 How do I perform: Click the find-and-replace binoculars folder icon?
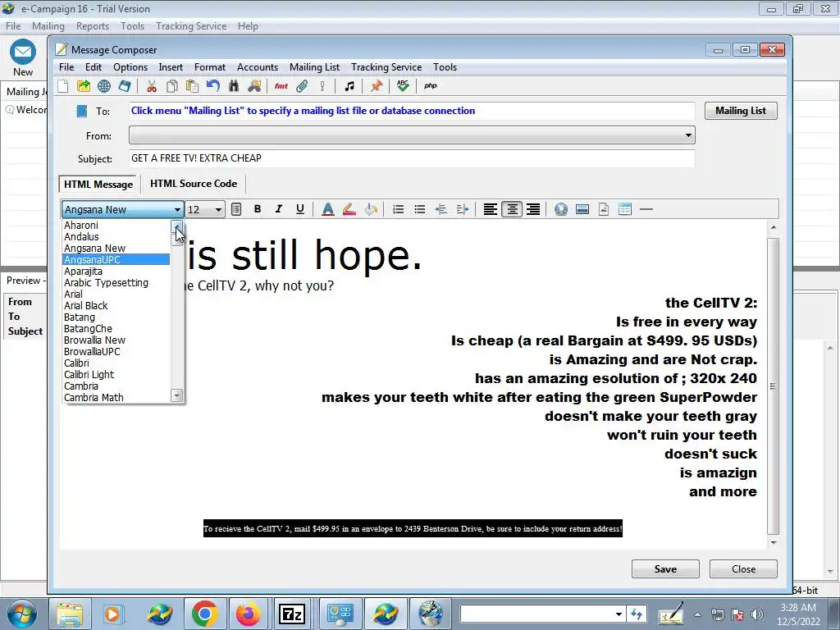click(x=254, y=86)
